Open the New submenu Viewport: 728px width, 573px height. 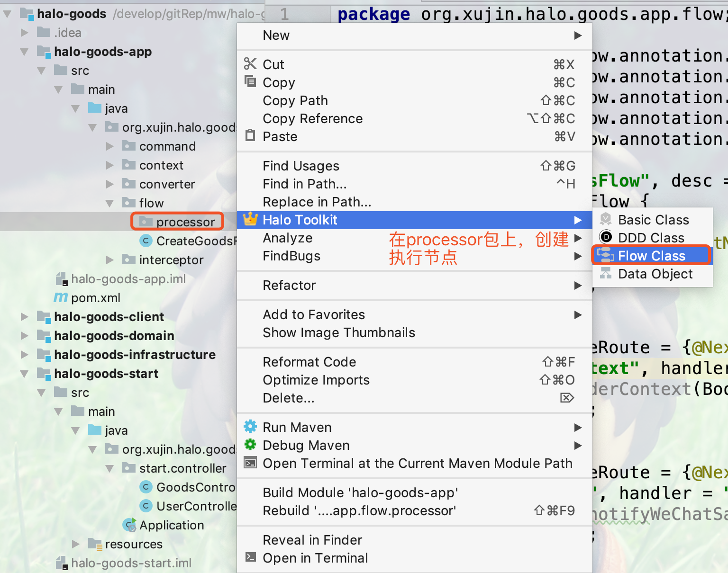415,35
